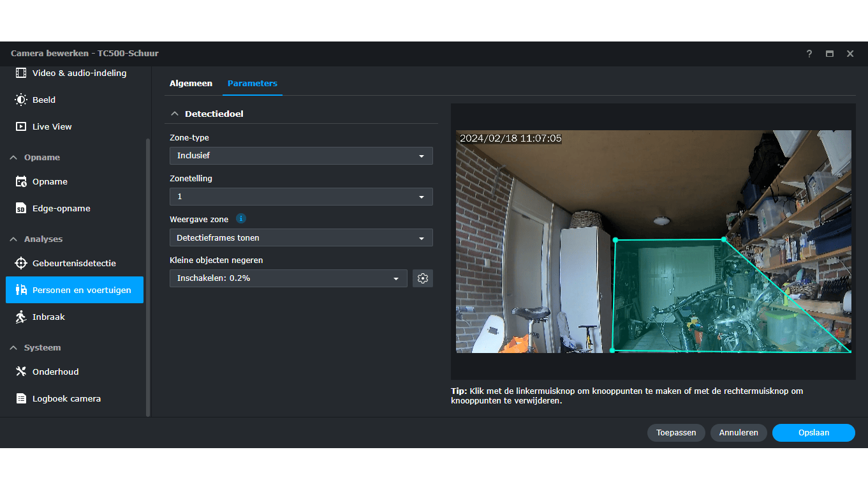
Task: Click the Weergave zone label text
Action: 199,219
